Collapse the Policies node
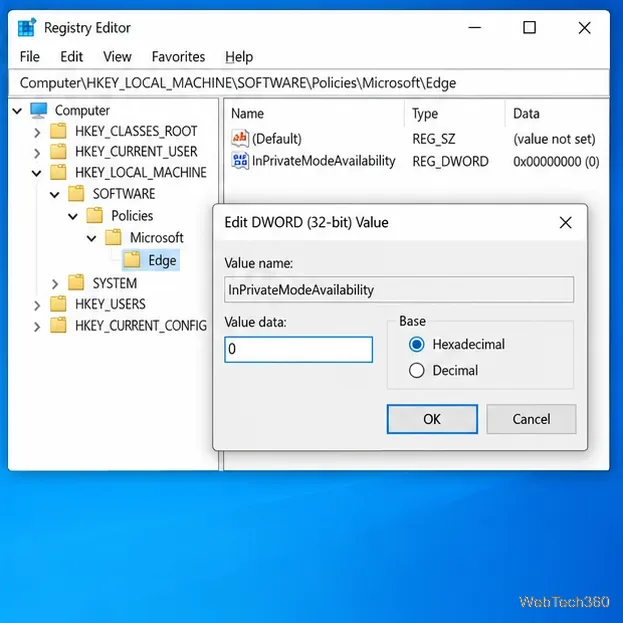Viewport: 623px width, 623px height. [x=73, y=217]
